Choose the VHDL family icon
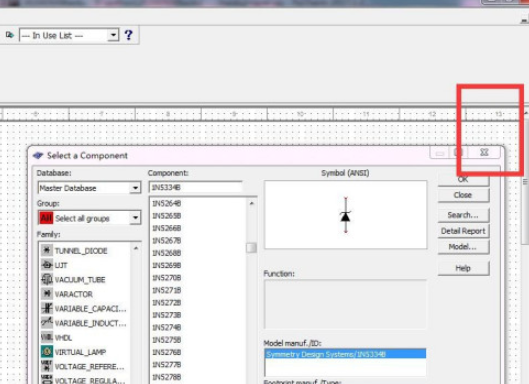 [47, 337]
